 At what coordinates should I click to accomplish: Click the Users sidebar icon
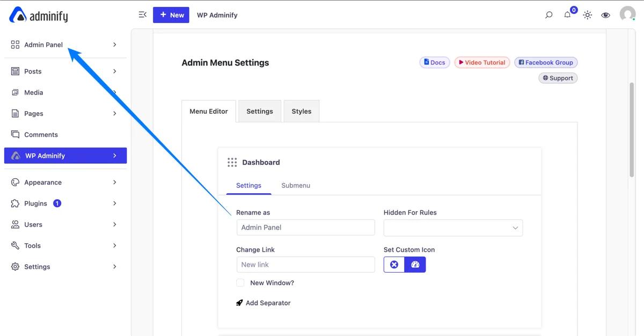(15, 224)
